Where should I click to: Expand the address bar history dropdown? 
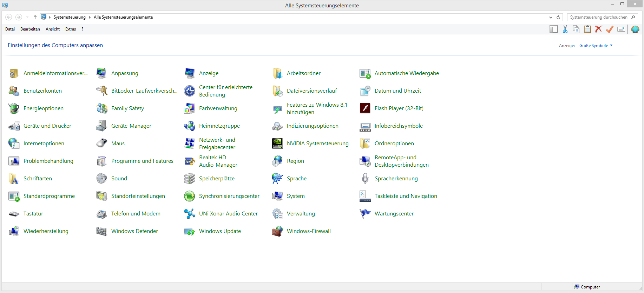click(551, 17)
